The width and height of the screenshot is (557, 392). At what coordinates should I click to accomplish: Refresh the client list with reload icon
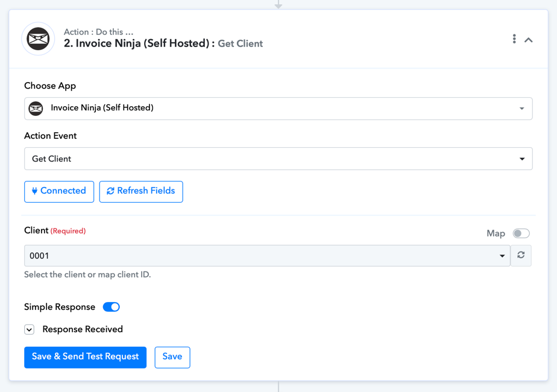521,255
